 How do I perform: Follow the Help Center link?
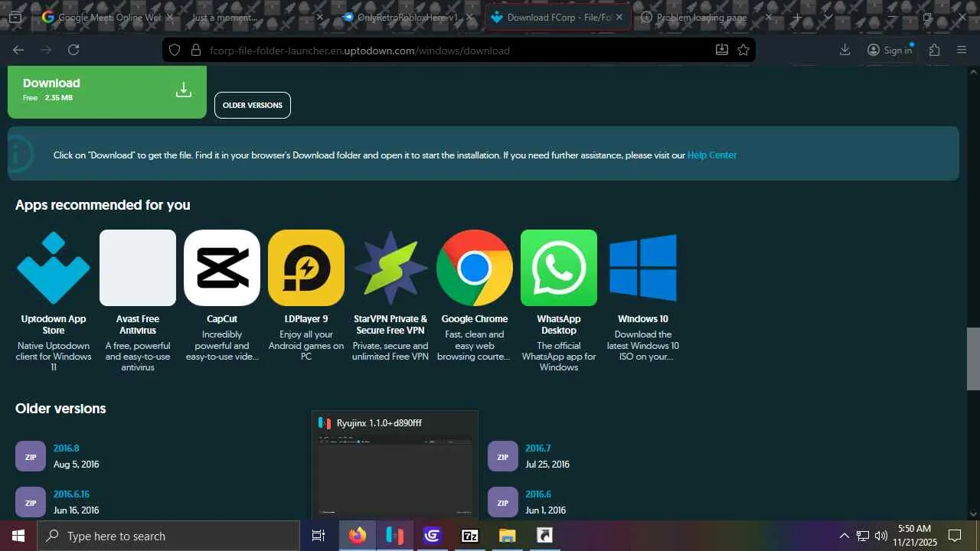[x=712, y=155]
